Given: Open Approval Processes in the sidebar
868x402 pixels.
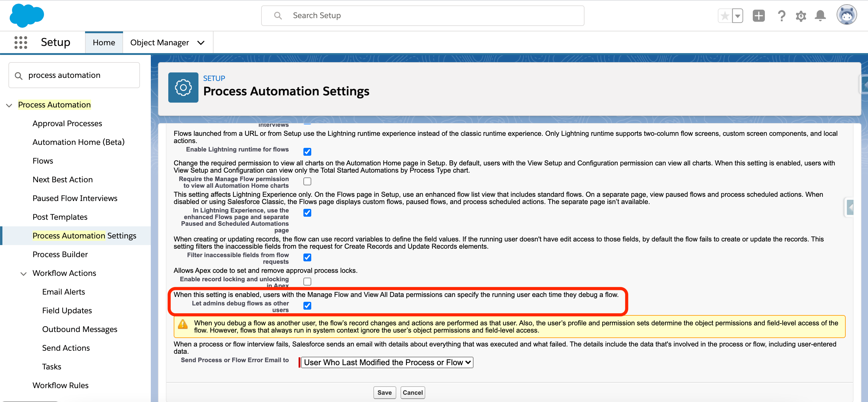Looking at the screenshot, I should point(67,123).
